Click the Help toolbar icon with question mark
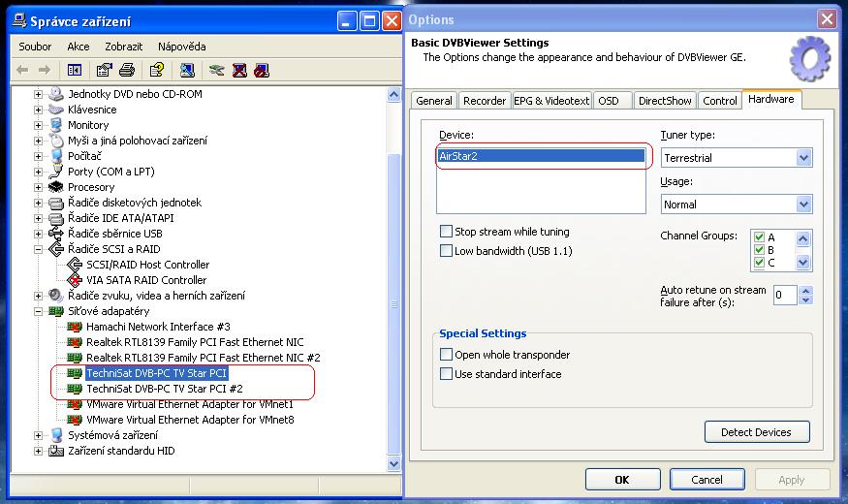Screen dimensions: 848x504 click(157, 70)
